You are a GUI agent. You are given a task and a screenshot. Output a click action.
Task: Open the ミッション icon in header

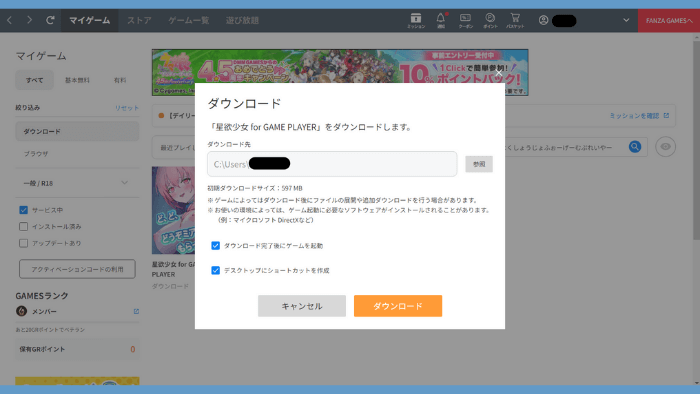tap(416, 21)
